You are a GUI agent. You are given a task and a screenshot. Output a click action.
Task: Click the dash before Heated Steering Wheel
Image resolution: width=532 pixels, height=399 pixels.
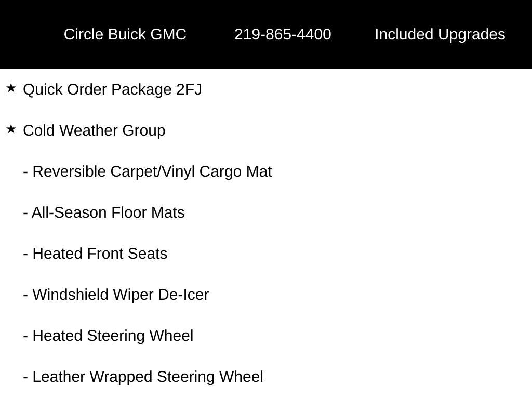pyautogui.click(x=25, y=337)
